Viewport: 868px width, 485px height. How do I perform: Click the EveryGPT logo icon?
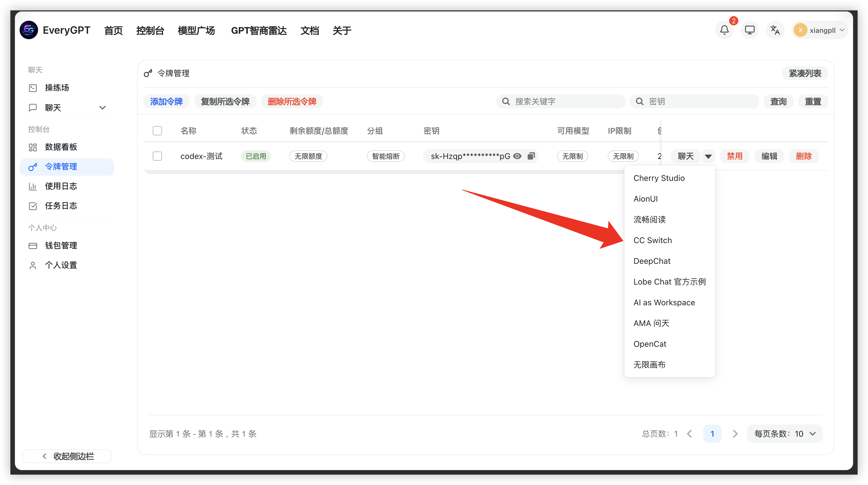click(x=29, y=30)
